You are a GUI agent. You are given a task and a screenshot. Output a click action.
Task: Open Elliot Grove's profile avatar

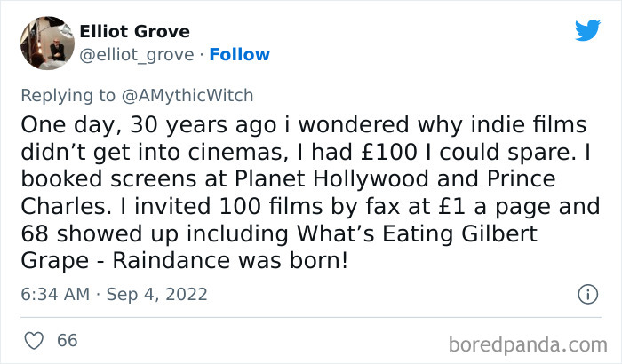coord(46,42)
